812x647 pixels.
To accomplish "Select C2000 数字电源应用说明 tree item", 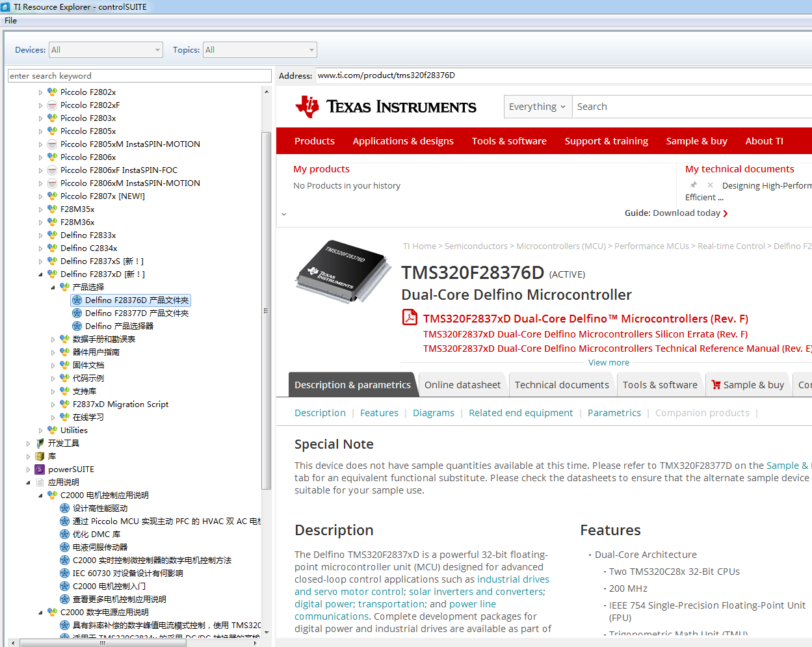I will 105,613.
